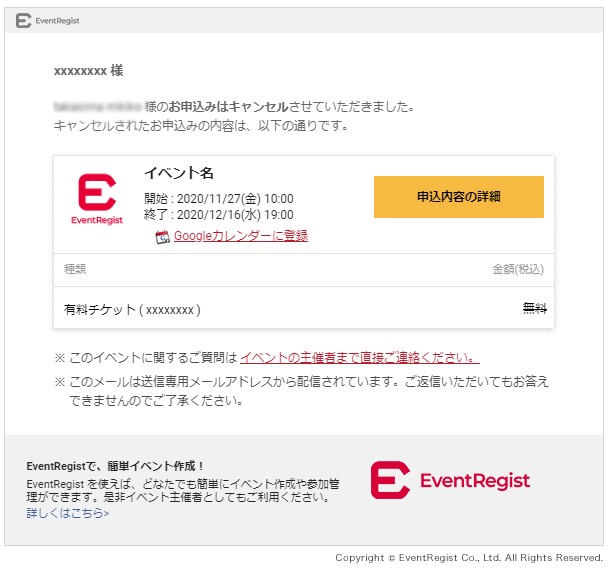Click the Copyright EventRegist Co., Ltd. text

tap(469, 558)
